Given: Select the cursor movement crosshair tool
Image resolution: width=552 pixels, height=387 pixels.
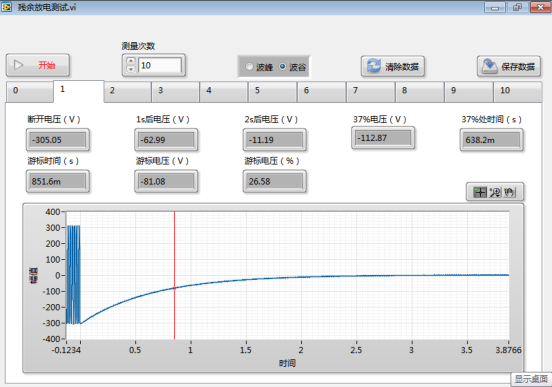Looking at the screenshot, I should click(x=480, y=192).
